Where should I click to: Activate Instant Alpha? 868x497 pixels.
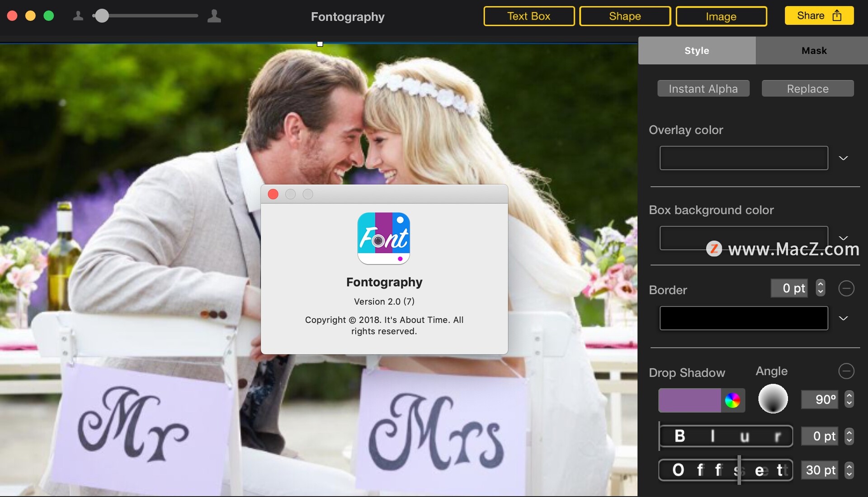[x=703, y=89]
